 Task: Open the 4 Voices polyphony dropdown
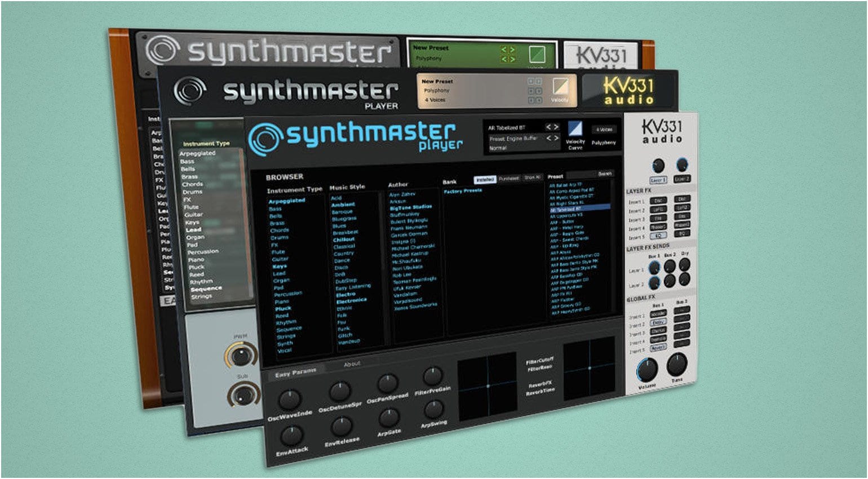point(604,130)
